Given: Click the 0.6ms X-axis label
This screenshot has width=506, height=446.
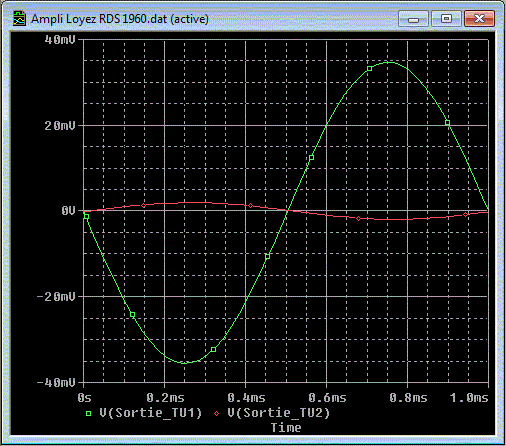Looking at the screenshot, I should pos(327,398).
